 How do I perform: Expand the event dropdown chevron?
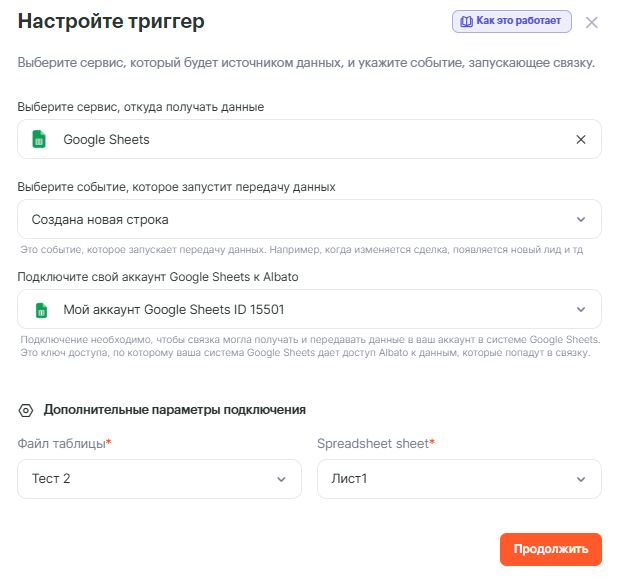(x=581, y=220)
